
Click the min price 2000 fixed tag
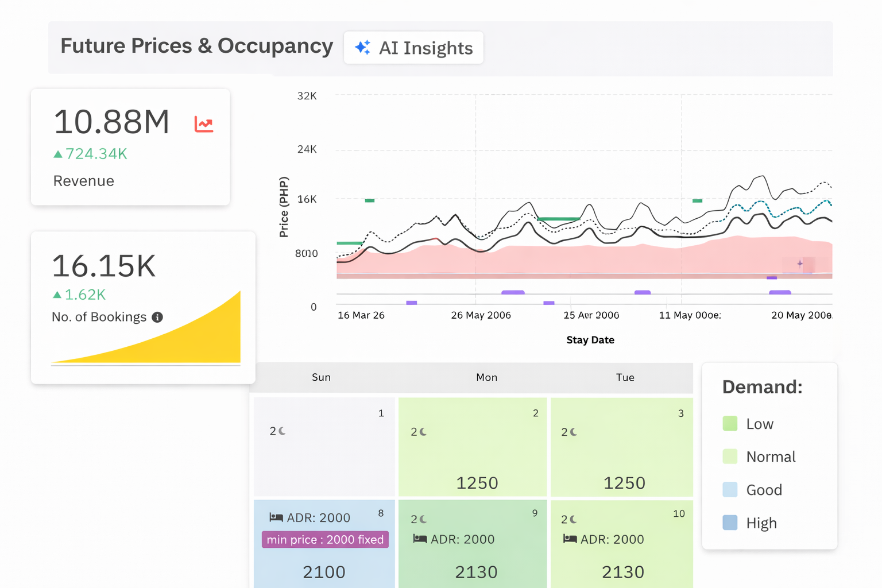point(325,540)
